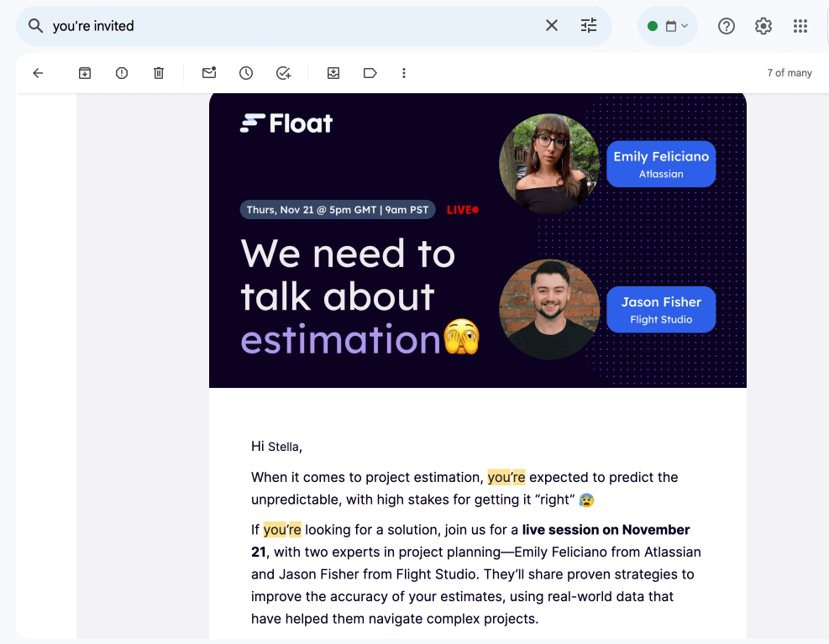Click the "7 of many" counter
The image size is (829, 644).
click(x=790, y=73)
